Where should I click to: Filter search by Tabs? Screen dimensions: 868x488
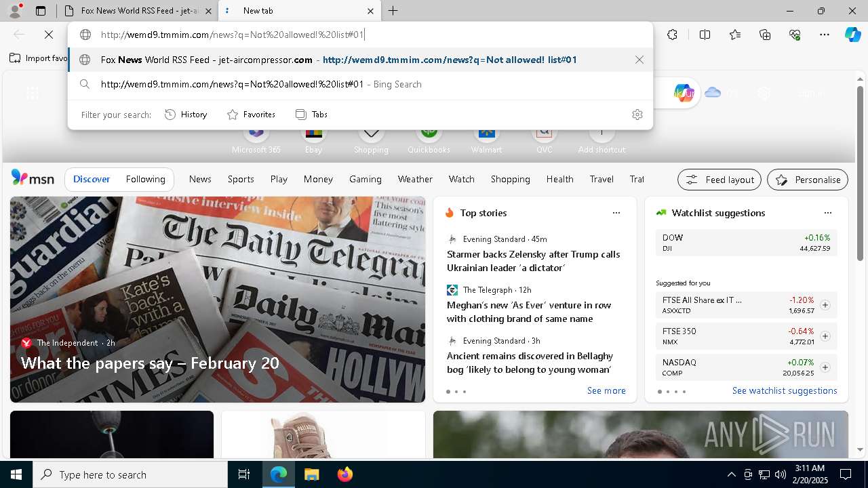pos(311,115)
